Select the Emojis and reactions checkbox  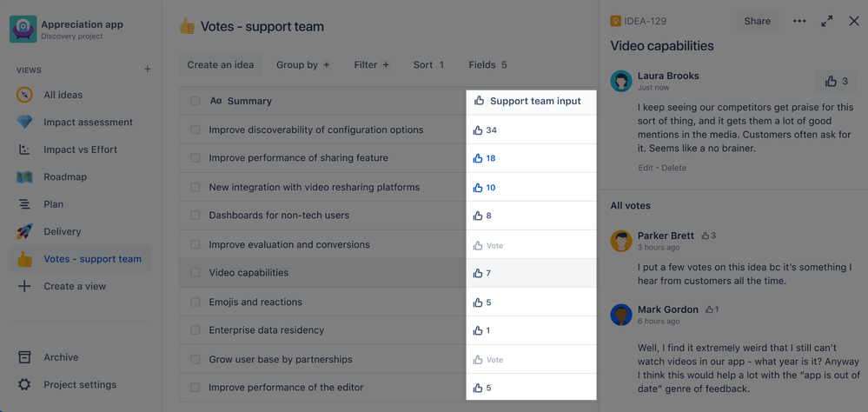(195, 302)
